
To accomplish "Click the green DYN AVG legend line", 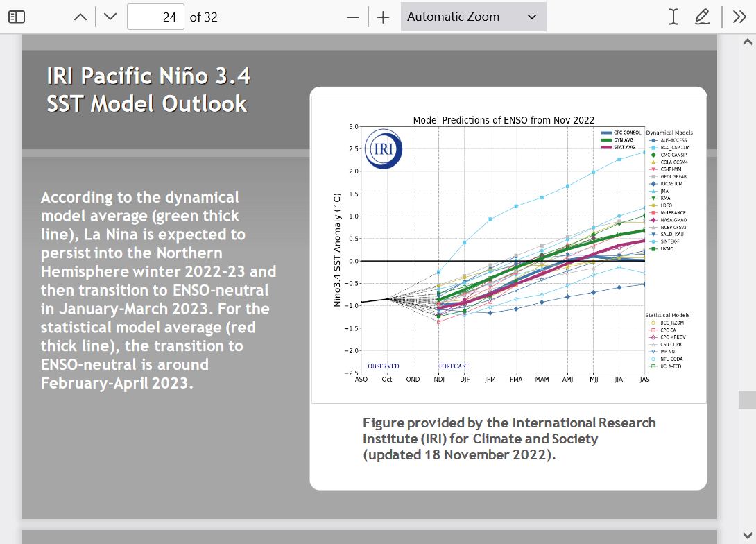I will tap(607, 139).
